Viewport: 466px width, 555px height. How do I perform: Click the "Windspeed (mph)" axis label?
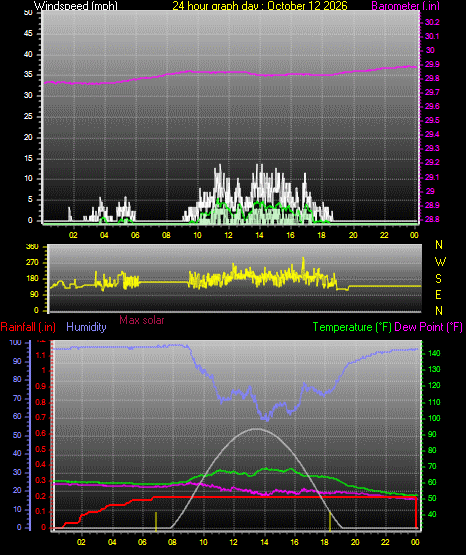pos(76,6)
